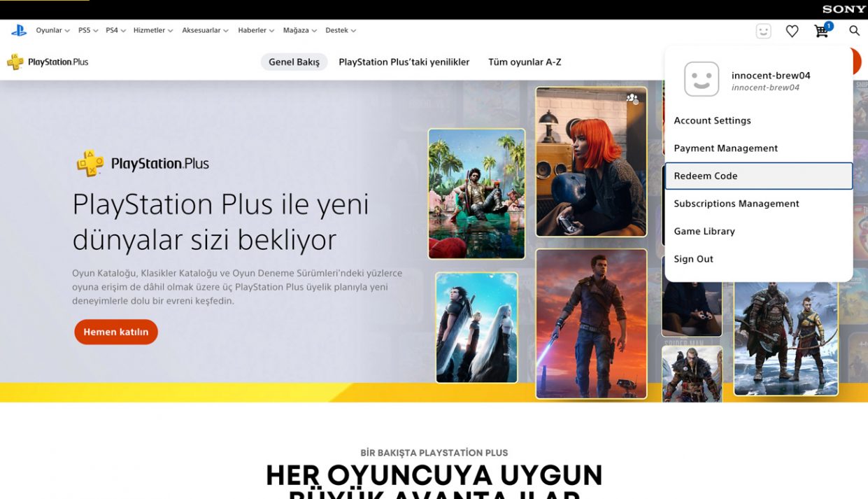Click the Final Fantasy sword characters artwork
This screenshot has height=499, width=868.
click(476, 328)
